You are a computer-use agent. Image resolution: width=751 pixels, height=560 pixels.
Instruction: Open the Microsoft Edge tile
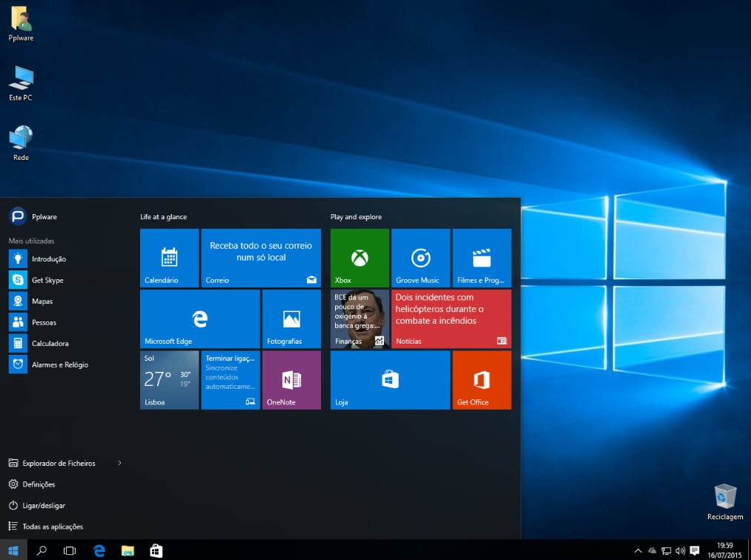(199, 319)
